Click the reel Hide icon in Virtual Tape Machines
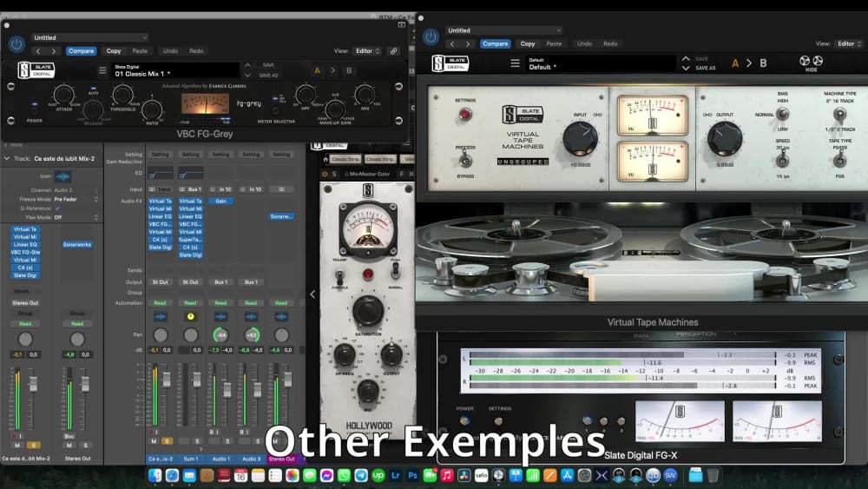Screen dimensions: 868x489 tap(811, 62)
